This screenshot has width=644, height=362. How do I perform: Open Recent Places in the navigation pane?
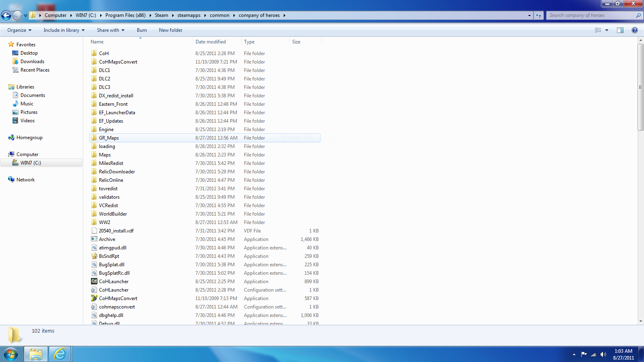coord(35,70)
